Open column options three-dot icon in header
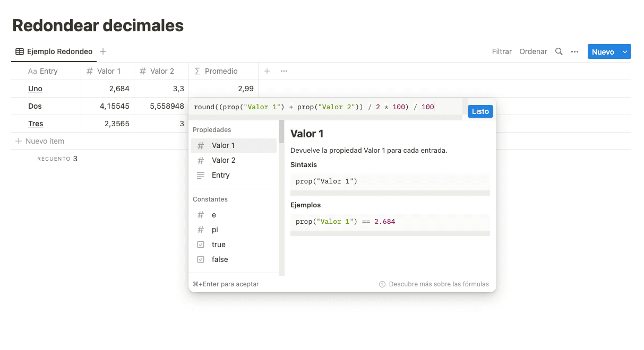Screen dimensions: 644x350 coord(284,71)
